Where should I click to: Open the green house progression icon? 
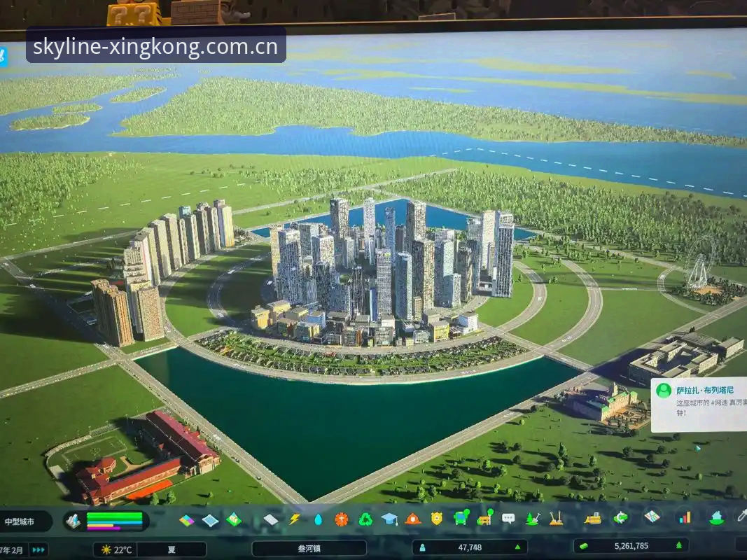click(x=716, y=517)
